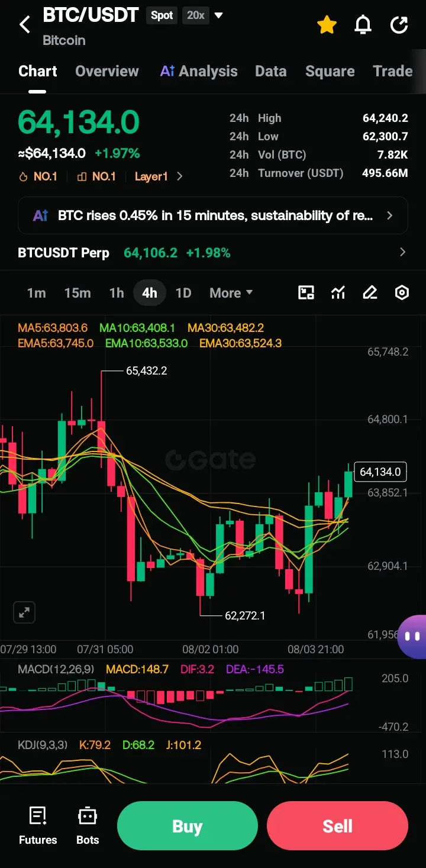Select the 1m timeframe
Image resolution: width=426 pixels, height=868 pixels.
click(37, 293)
